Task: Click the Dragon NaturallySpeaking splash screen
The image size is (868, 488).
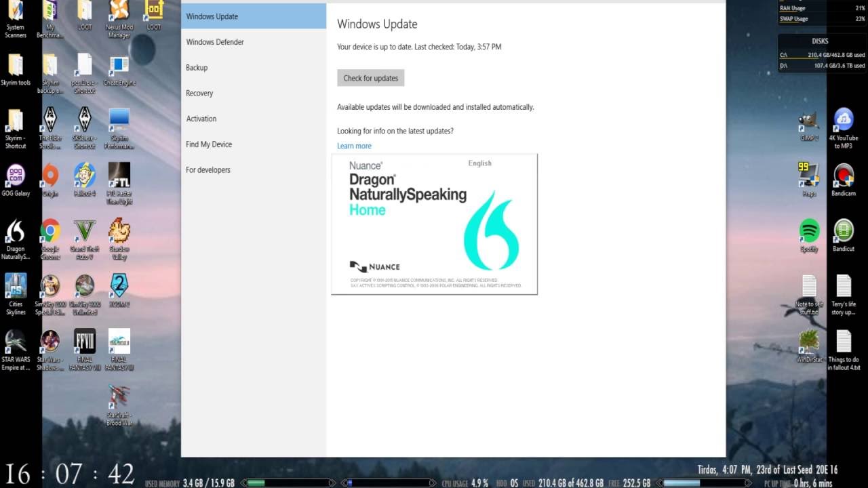Action: 434,224
